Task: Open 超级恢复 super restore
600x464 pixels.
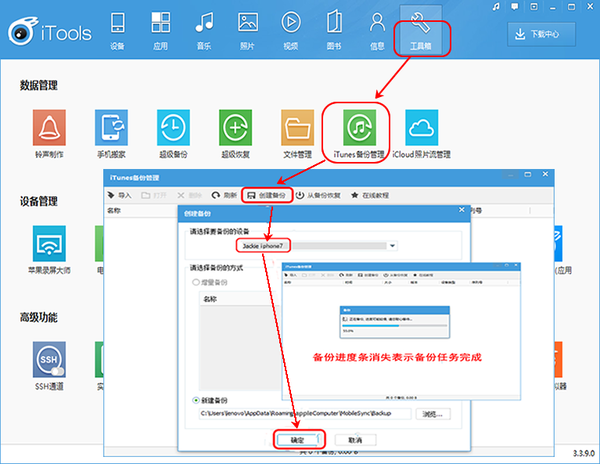Action: [x=235, y=134]
